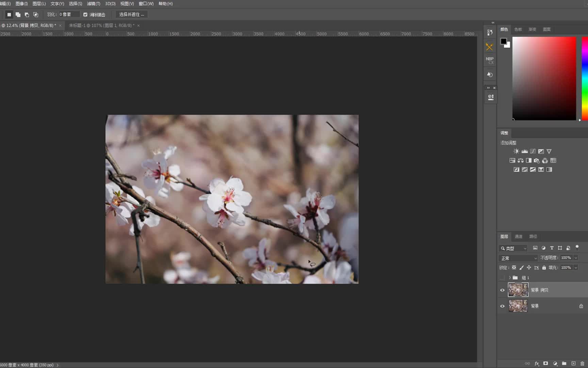Expand the 组 1 group
Screen dimensions: 588x368
(510, 278)
